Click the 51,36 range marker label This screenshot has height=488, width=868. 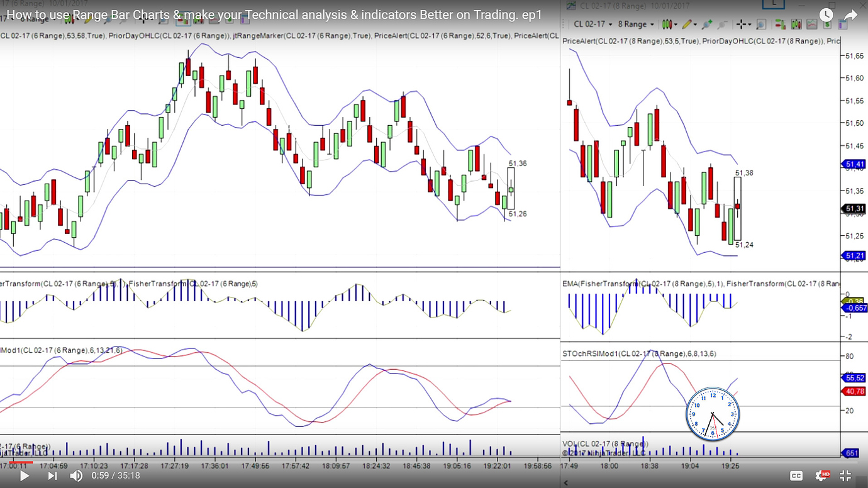pos(518,164)
